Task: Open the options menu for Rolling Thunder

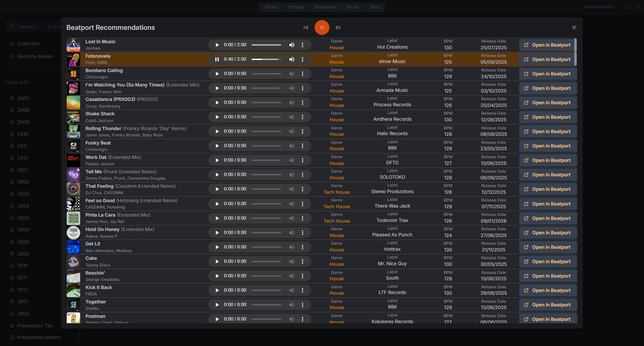Action: click(x=303, y=131)
